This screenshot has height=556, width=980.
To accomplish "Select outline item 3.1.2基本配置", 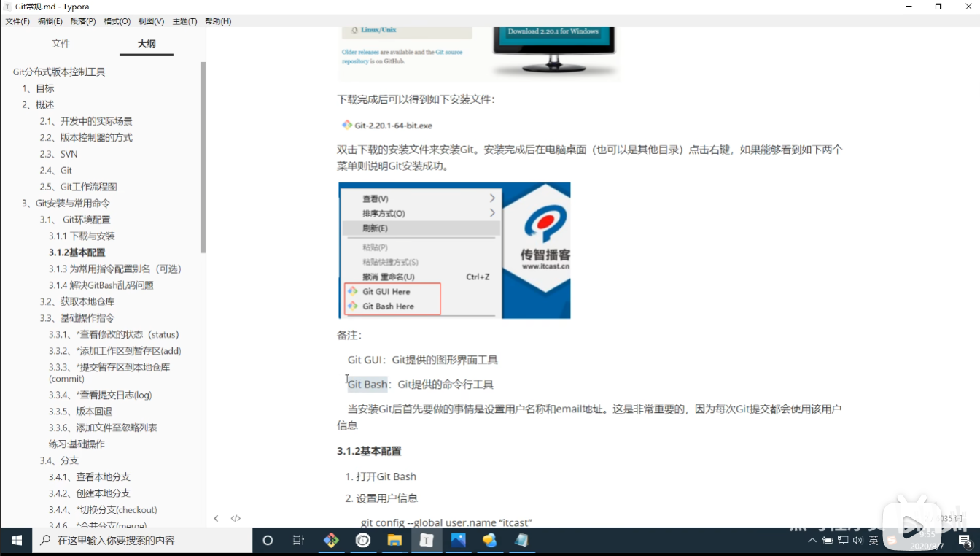I will click(77, 252).
